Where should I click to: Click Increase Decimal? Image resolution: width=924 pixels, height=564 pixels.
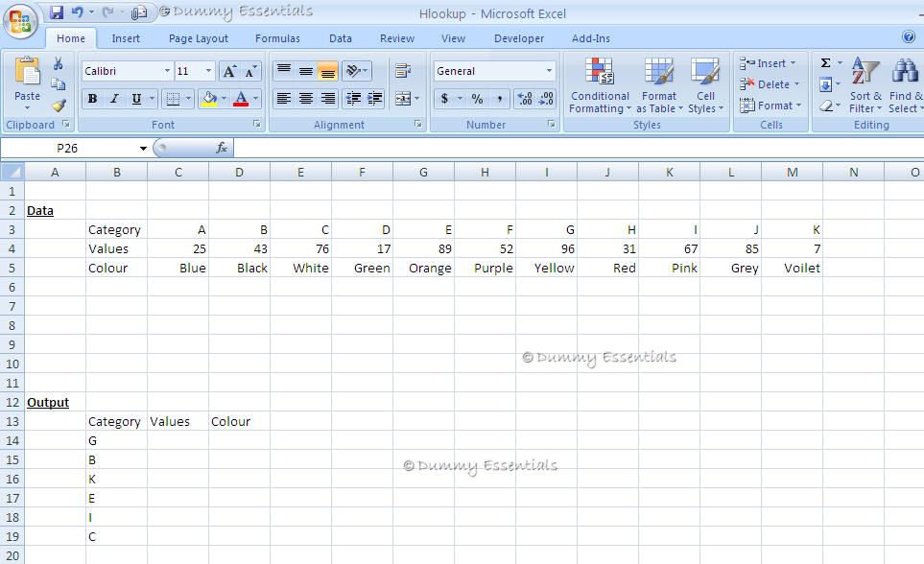click(x=525, y=99)
